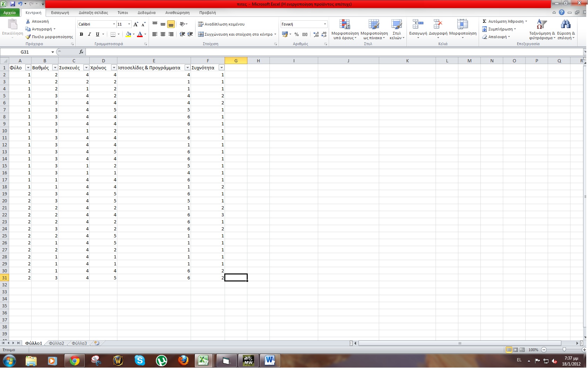
Task: Click the Cut (Αποκοπή) scissors icon
Action: pyautogui.click(x=28, y=21)
